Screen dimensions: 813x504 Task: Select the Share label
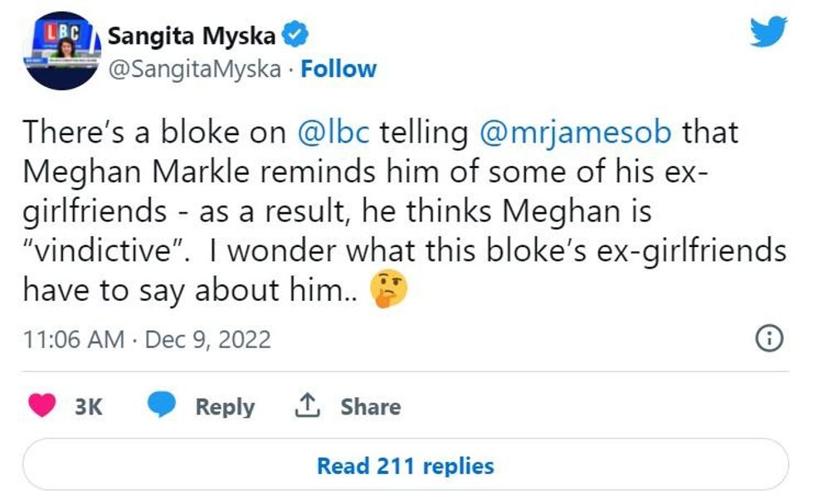point(370,407)
